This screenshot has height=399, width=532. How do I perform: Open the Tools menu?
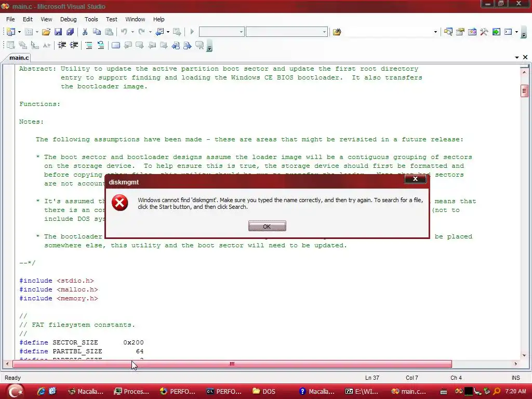click(91, 19)
